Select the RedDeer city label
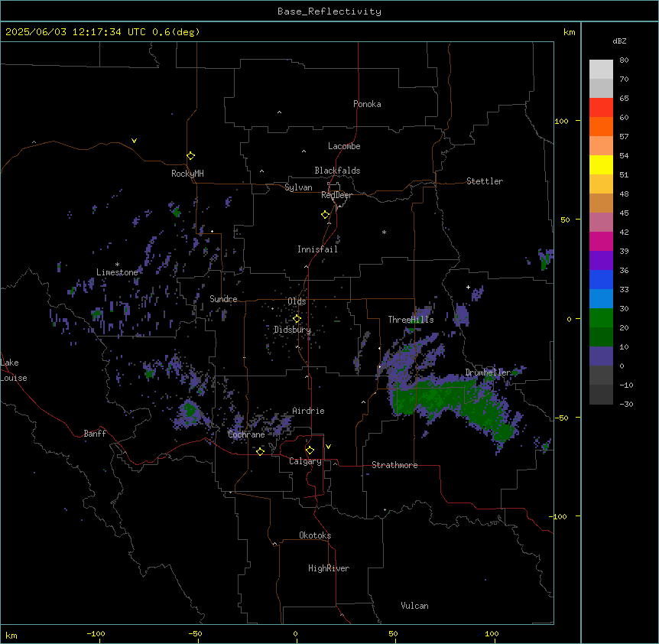This screenshot has width=659, height=644. pos(336,195)
